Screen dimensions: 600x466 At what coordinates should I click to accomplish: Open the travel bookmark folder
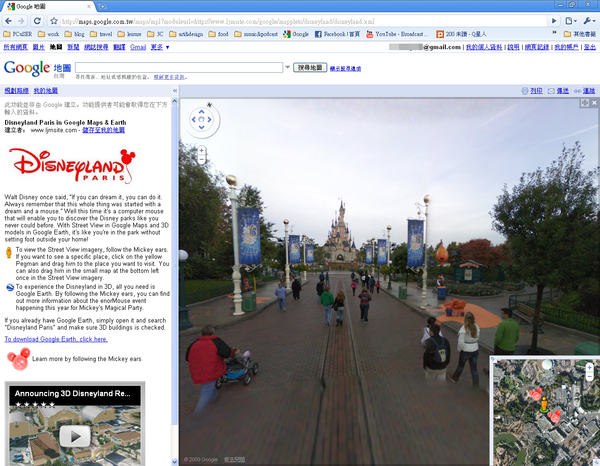(x=101, y=34)
